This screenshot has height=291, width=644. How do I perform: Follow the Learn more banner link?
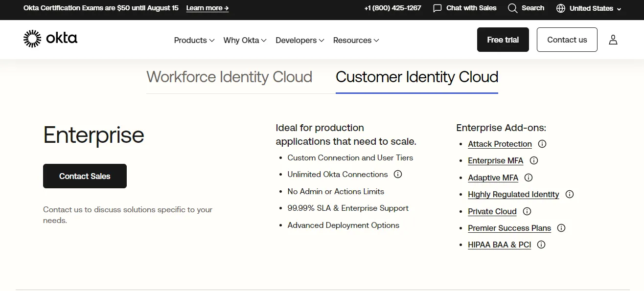[x=207, y=8]
